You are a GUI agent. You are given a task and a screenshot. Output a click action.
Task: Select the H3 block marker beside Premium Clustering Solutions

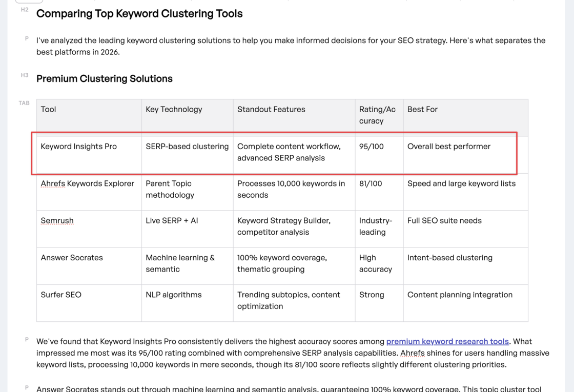25,75
